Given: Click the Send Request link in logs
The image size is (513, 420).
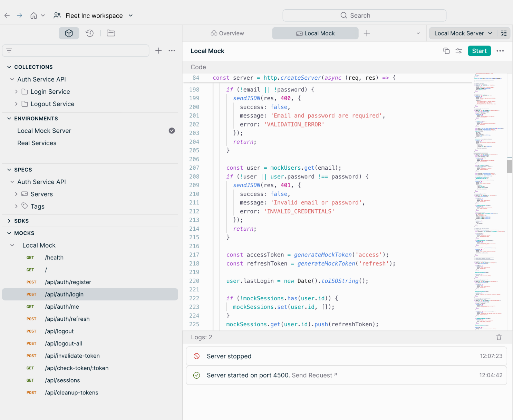Looking at the screenshot, I should point(311,375).
